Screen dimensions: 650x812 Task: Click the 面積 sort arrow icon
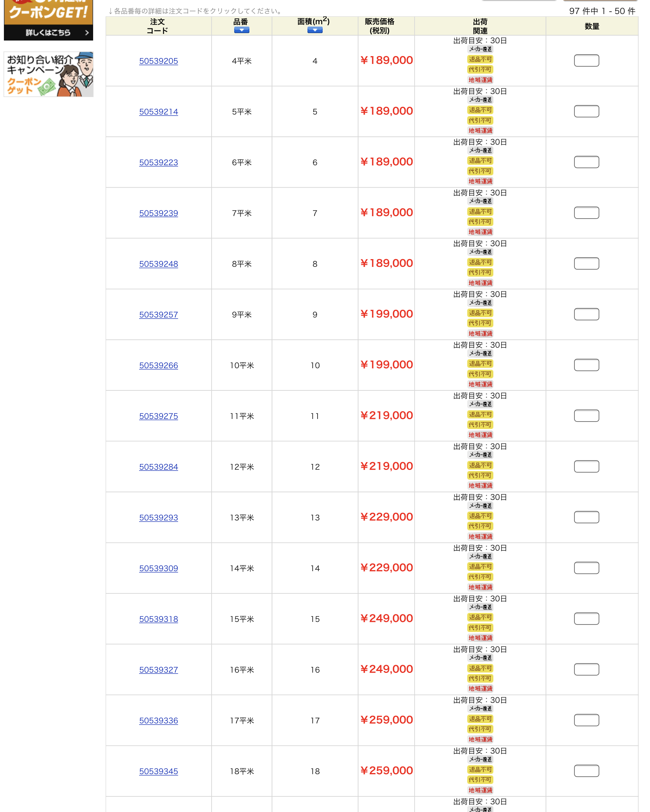coord(315,30)
